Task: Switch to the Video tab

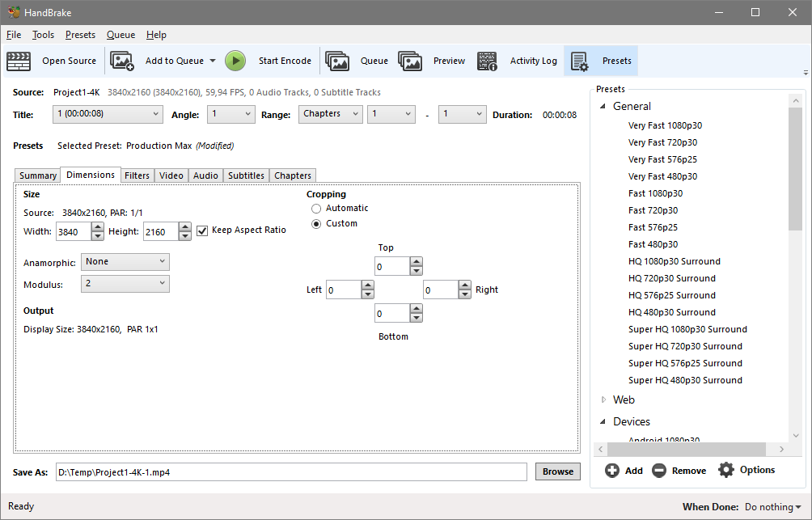Action: (171, 175)
